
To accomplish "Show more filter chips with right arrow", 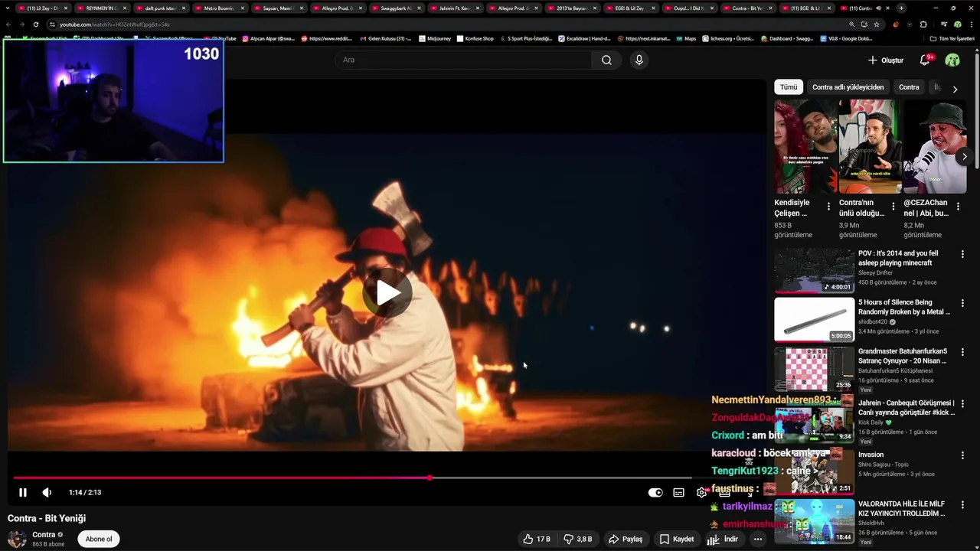I will point(955,89).
